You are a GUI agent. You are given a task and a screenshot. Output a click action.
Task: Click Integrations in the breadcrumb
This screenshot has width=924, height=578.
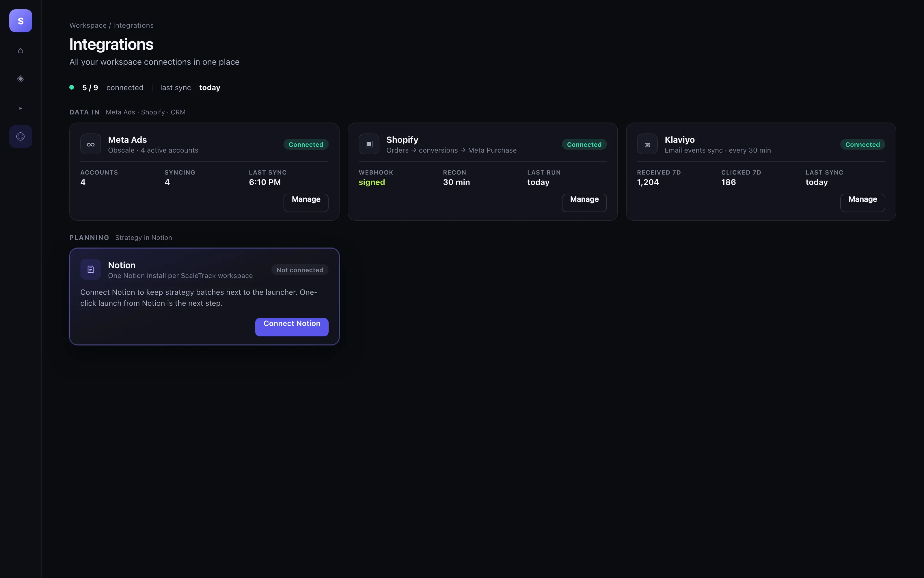coord(133,25)
